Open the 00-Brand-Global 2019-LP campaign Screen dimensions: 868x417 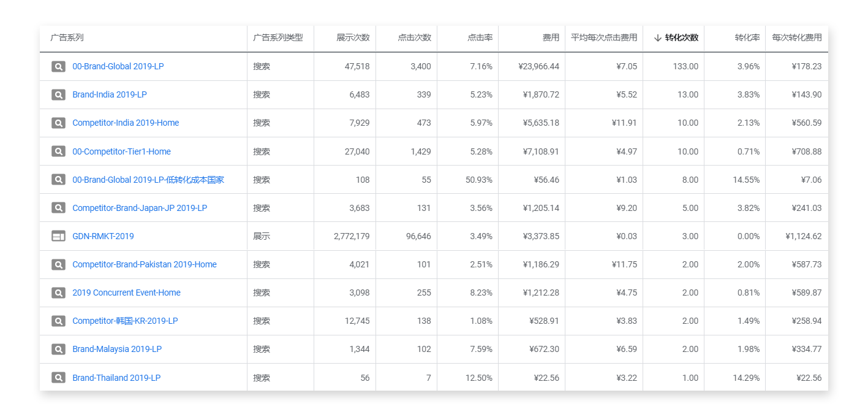(x=118, y=66)
